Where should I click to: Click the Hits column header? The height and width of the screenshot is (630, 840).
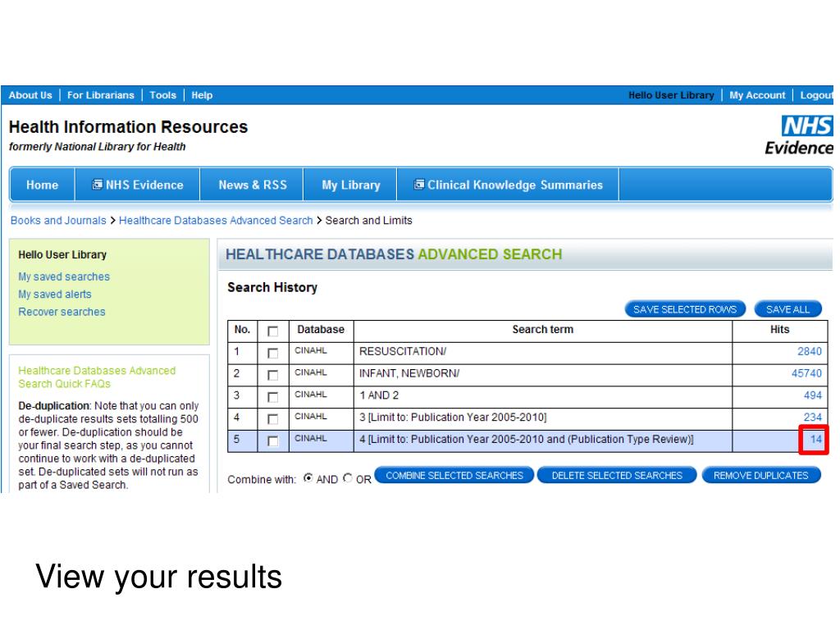(780, 330)
